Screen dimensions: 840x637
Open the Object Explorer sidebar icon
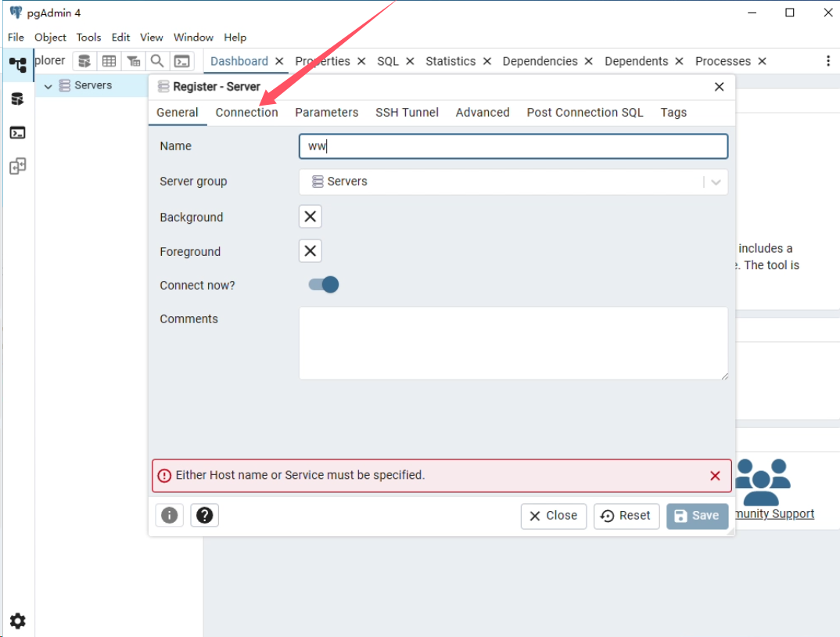pyautogui.click(x=18, y=65)
